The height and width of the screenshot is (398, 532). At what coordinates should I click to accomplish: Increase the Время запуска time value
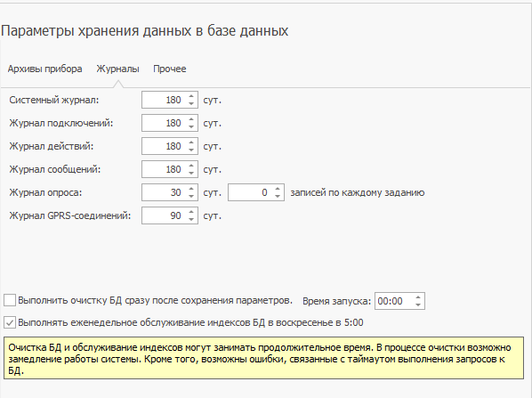point(418,297)
